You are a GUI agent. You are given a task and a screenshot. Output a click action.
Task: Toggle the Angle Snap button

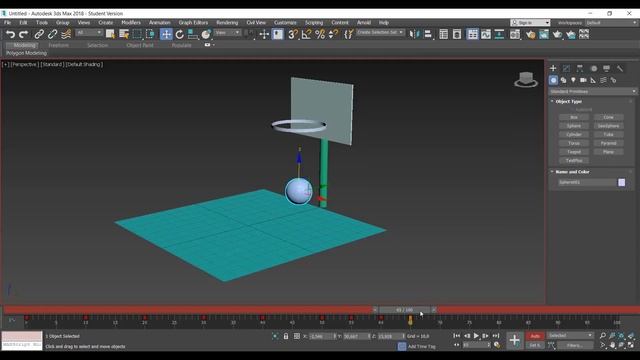[307, 34]
